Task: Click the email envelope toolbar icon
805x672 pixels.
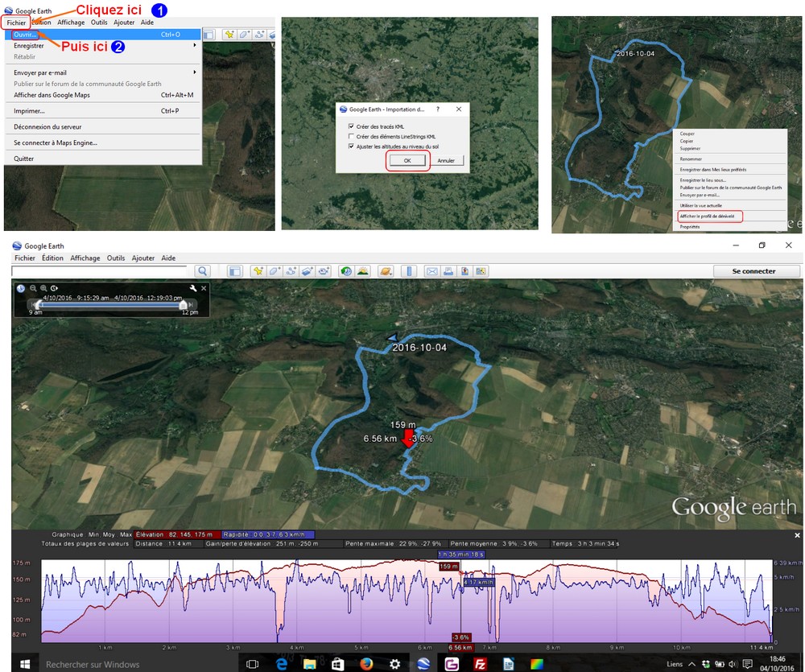Action: [431, 271]
